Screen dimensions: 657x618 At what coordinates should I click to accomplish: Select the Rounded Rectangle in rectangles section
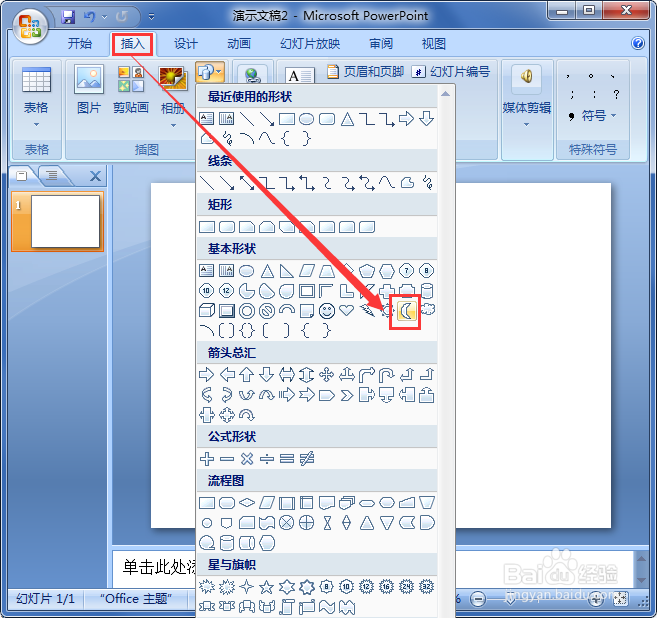click(227, 227)
